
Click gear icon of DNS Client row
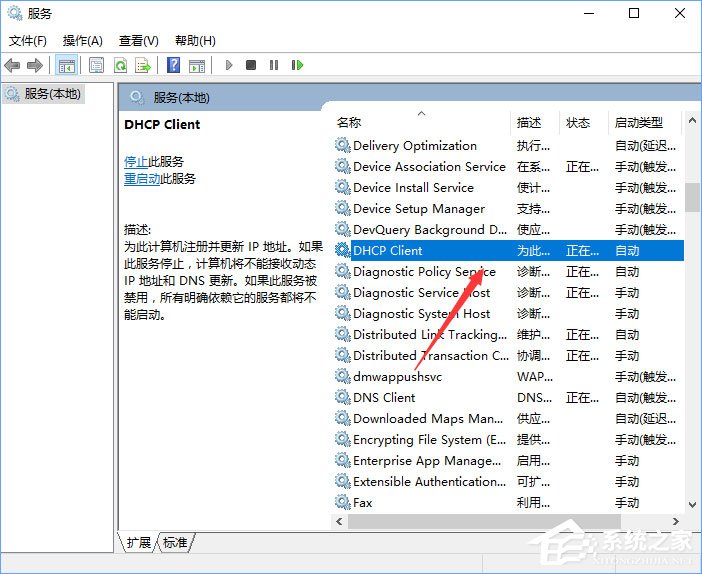click(342, 397)
